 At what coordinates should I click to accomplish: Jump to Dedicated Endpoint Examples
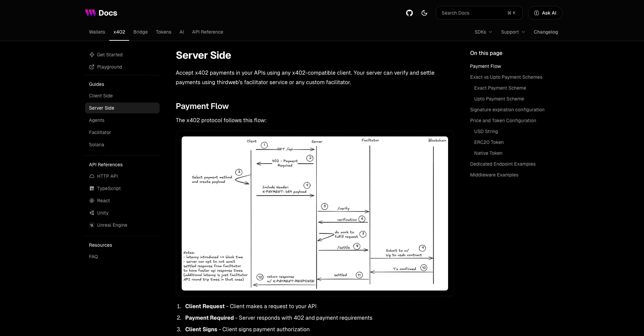503,164
